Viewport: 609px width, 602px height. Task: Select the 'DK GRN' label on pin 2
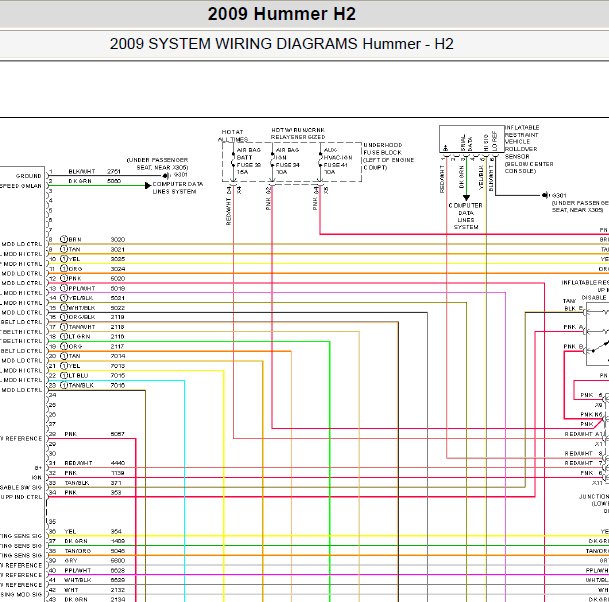click(80, 181)
